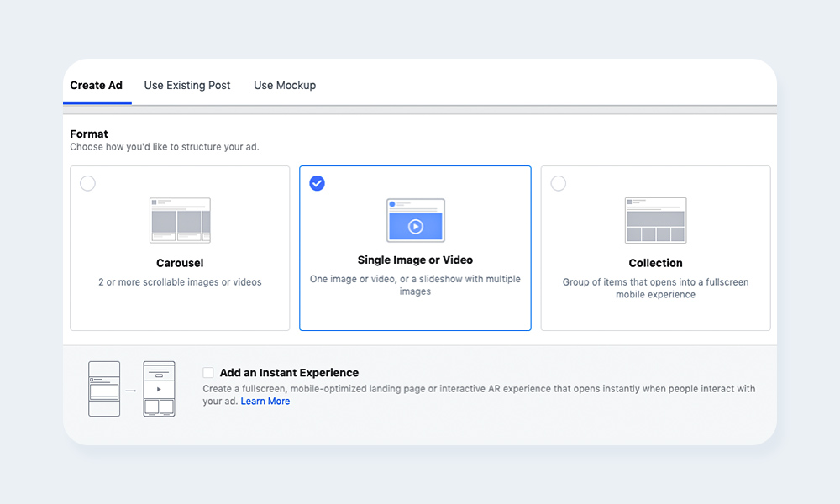Click the Instant Experience feed post icon
Image resolution: width=840 pixels, height=504 pixels.
104,389
